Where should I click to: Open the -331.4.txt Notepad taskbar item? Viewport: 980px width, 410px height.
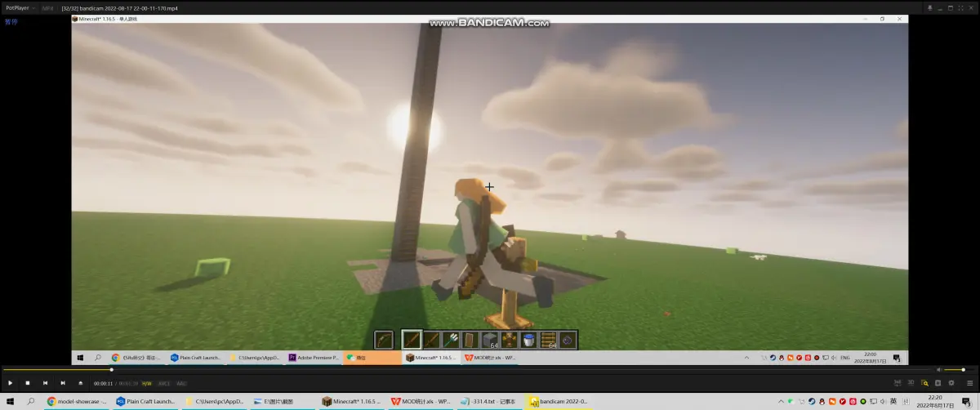click(490, 401)
